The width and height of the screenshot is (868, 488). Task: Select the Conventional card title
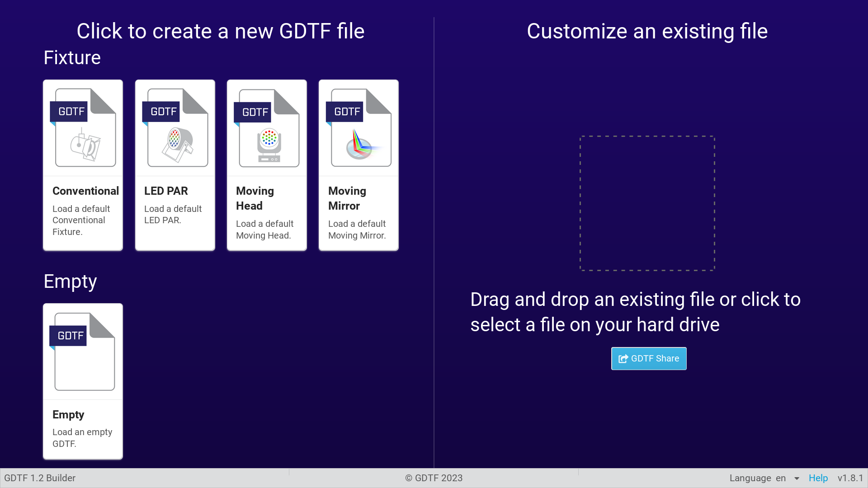tap(85, 191)
